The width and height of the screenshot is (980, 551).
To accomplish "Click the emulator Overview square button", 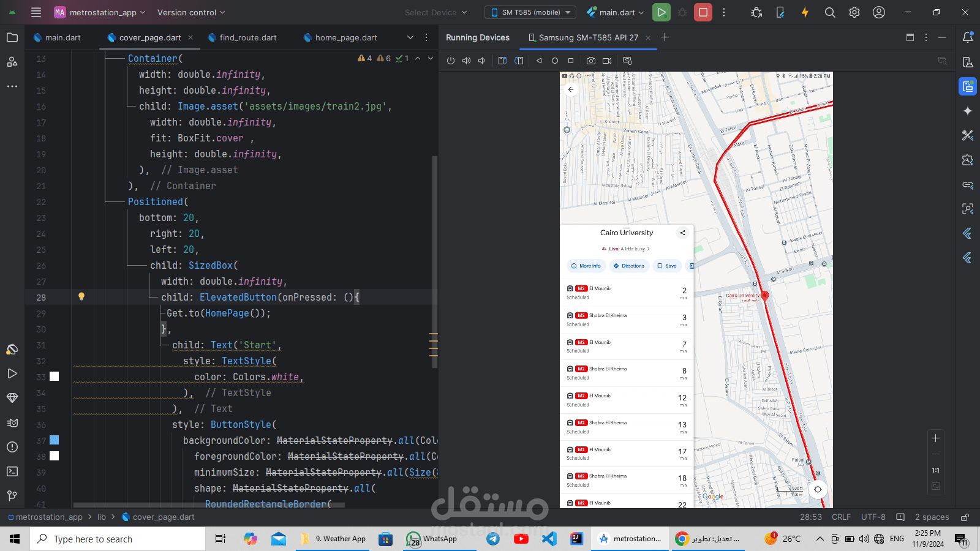I will pyautogui.click(x=571, y=61).
